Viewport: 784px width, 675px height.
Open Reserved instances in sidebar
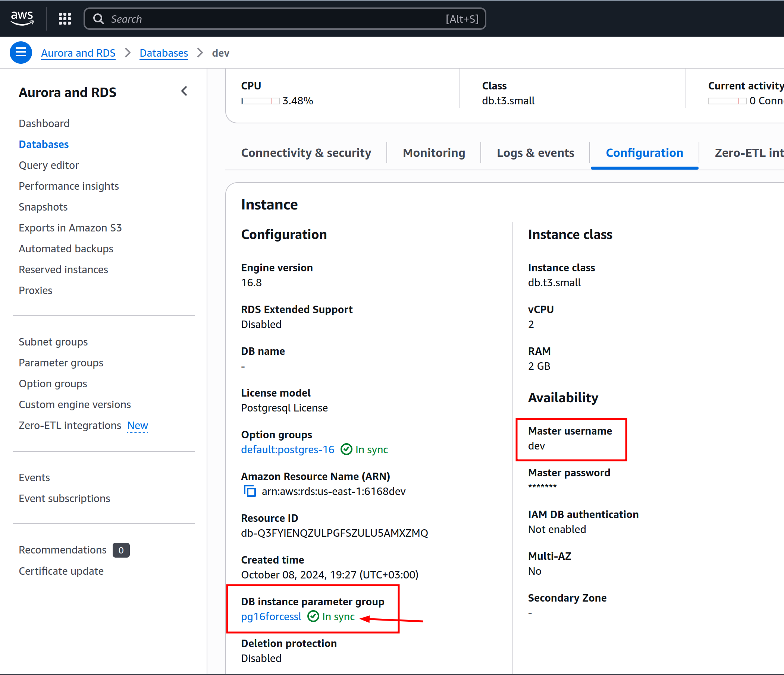pyautogui.click(x=63, y=269)
